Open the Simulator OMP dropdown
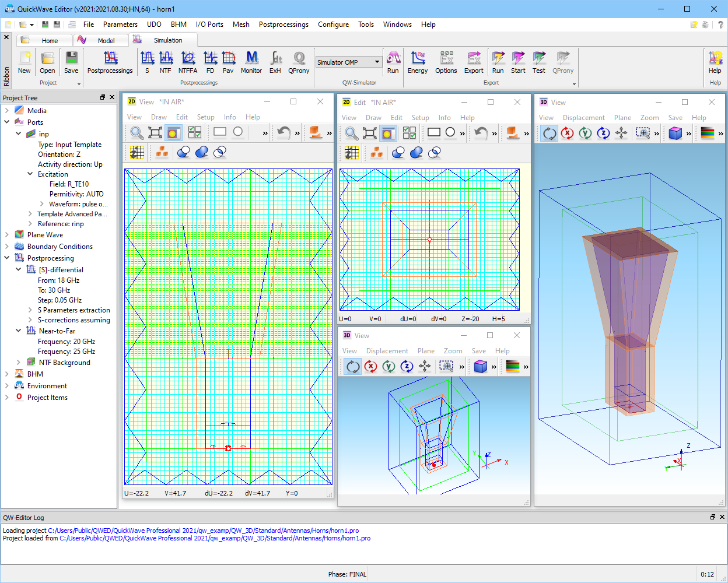This screenshot has width=728, height=583. pyautogui.click(x=377, y=62)
